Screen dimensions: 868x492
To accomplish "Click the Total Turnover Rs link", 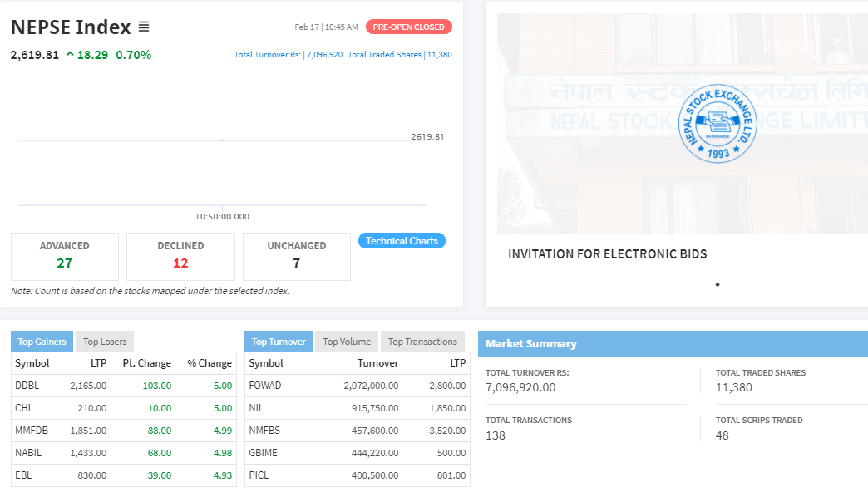I will pyautogui.click(x=288, y=54).
